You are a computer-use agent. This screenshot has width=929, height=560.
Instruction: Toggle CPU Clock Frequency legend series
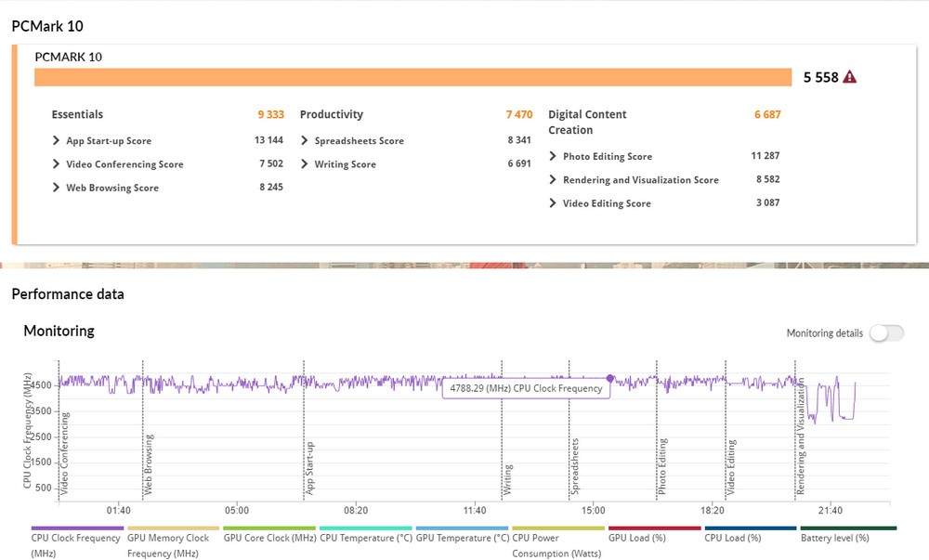tap(76, 544)
